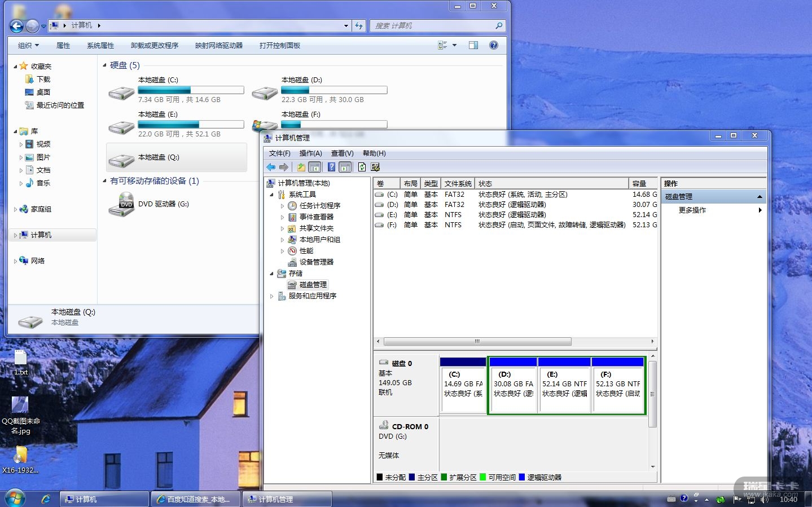
Task: Open the DVD 驱动器 (G:) drive icon
Action: (122, 204)
